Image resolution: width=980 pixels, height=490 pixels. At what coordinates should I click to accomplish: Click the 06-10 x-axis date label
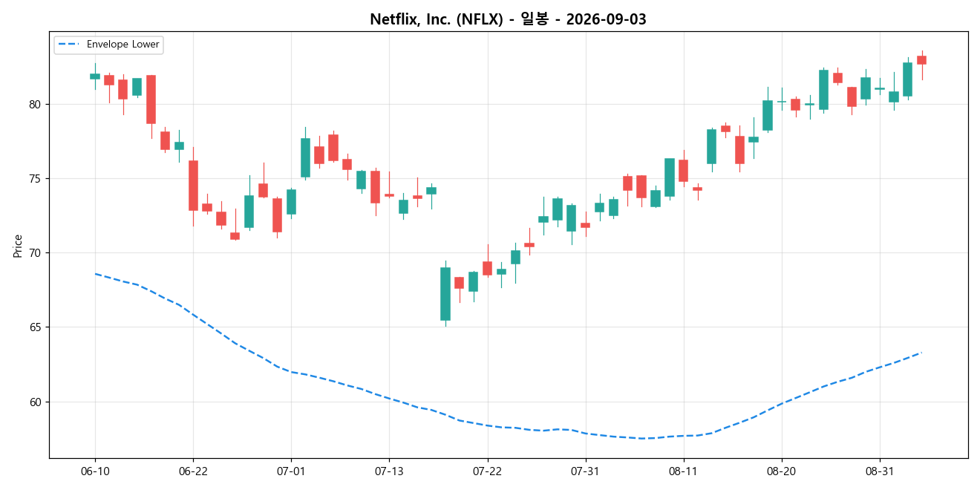point(95,471)
